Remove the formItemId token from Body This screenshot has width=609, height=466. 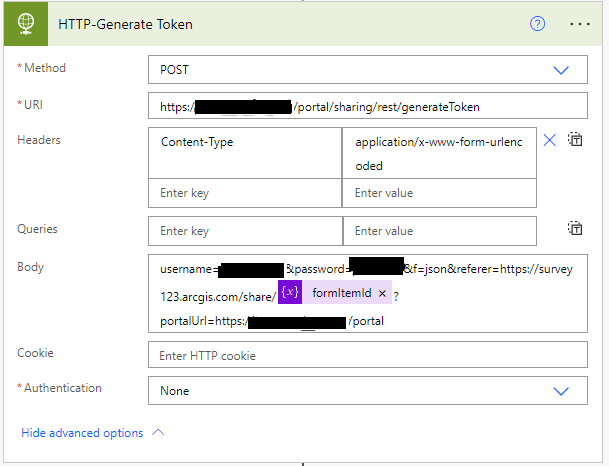(x=382, y=293)
